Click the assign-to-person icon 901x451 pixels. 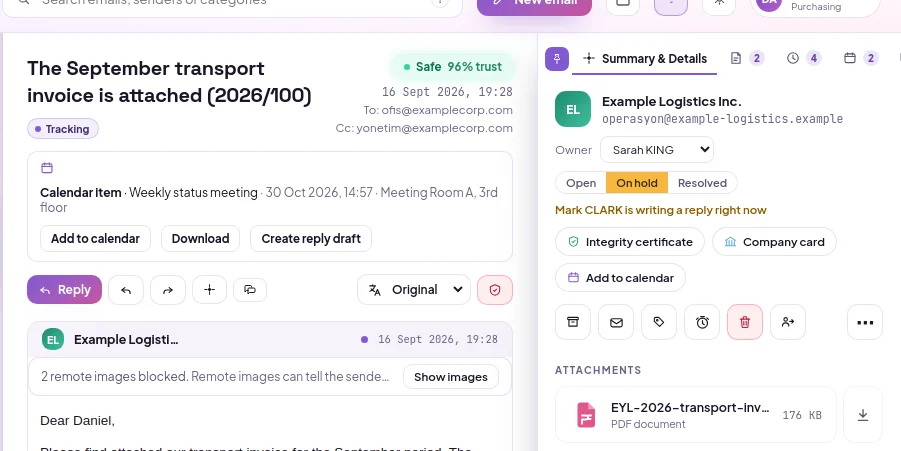[x=788, y=322]
